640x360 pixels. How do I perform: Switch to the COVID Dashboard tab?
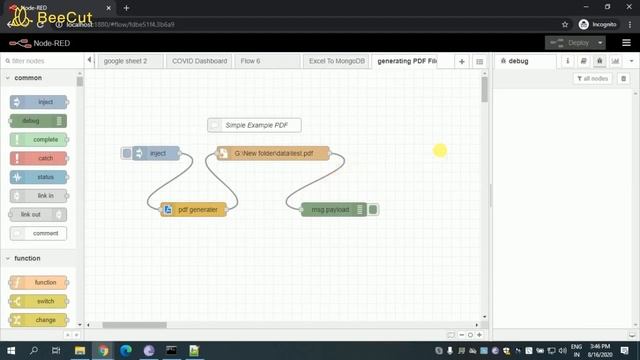(x=199, y=61)
